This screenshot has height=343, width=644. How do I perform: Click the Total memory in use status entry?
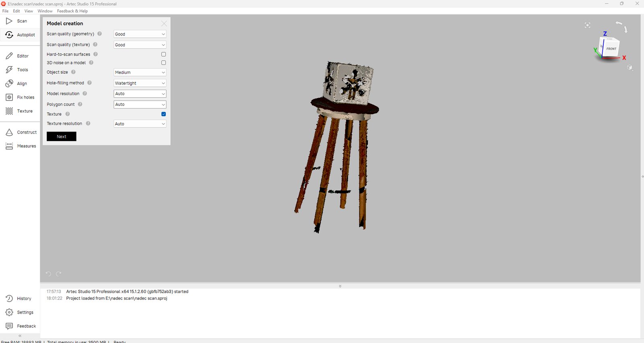coord(76,341)
